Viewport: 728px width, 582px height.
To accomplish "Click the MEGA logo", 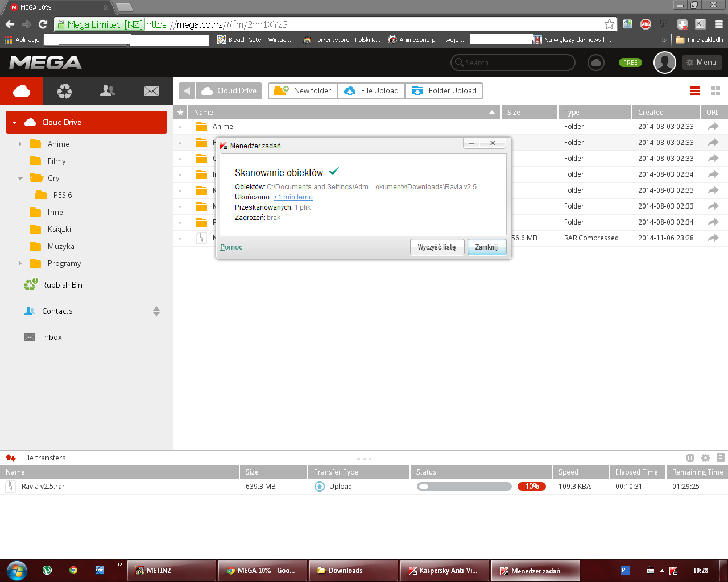I will click(x=45, y=63).
